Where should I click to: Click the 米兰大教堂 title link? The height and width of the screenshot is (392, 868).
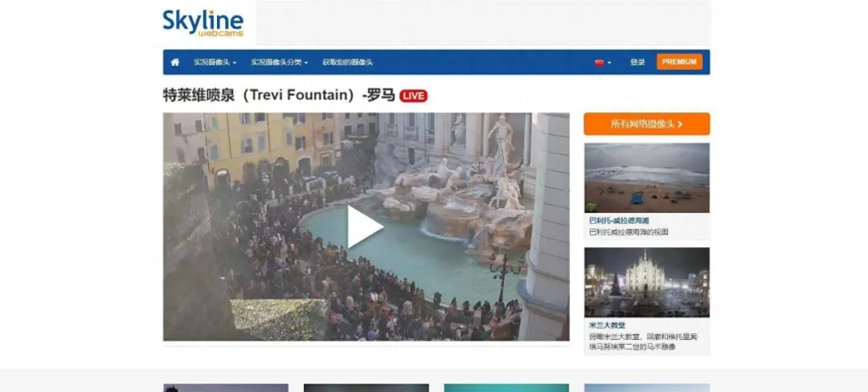click(x=607, y=325)
